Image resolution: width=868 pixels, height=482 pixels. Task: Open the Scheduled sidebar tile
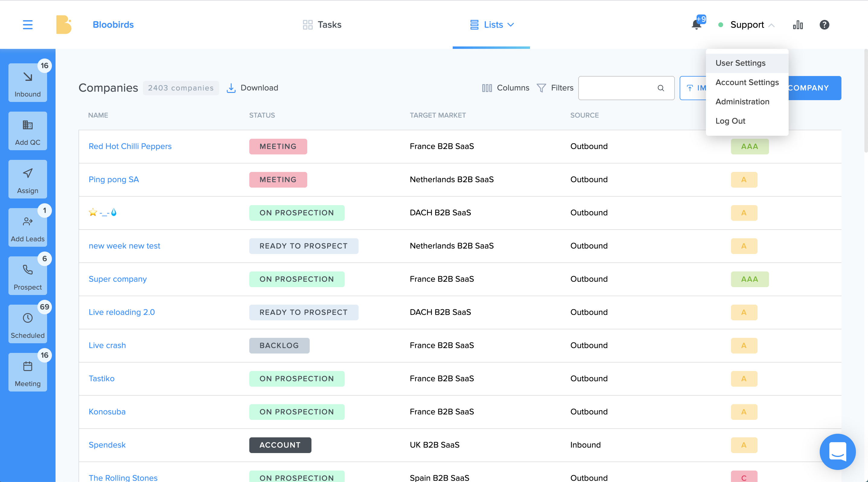pyautogui.click(x=28, y=324)
